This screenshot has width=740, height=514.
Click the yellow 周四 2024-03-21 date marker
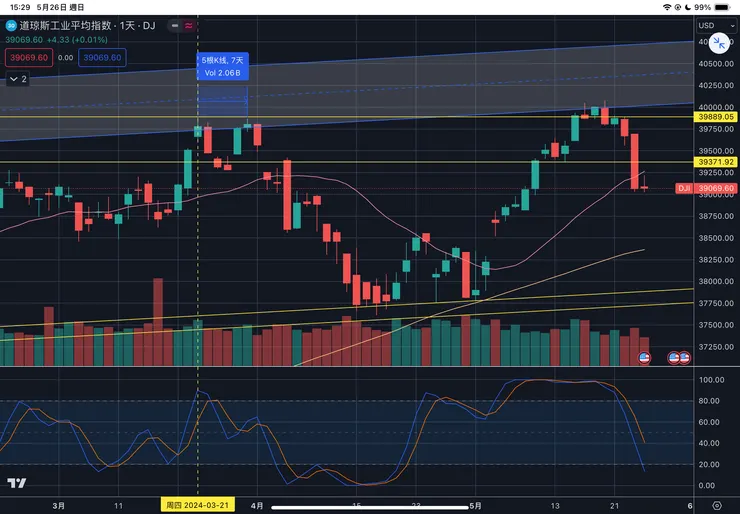click(197, 505)
